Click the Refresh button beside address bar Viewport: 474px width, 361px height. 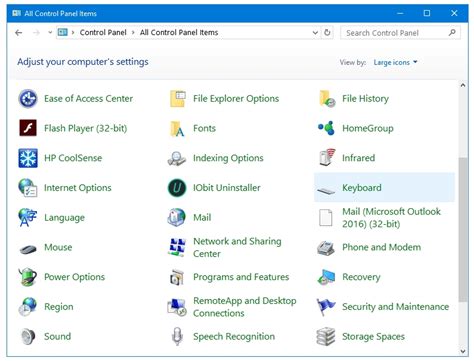[327, 32]
